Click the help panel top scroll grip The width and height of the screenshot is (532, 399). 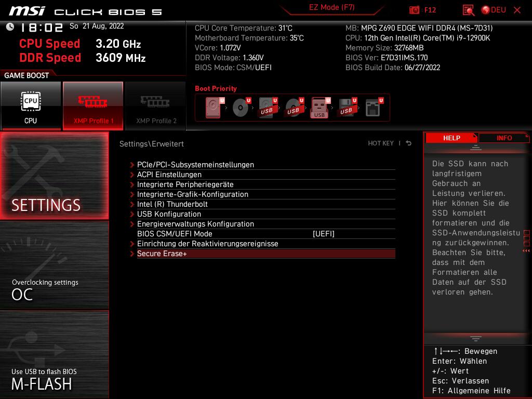tap(476, 148)
